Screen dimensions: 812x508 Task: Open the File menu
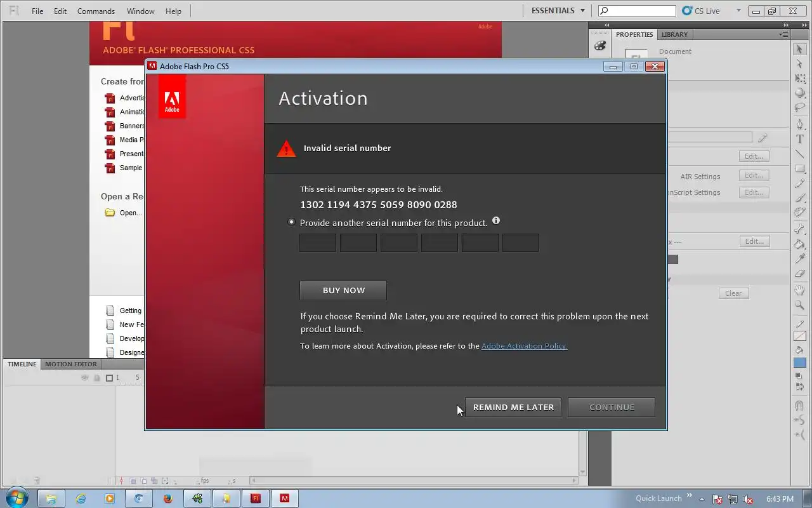[37, 11]
